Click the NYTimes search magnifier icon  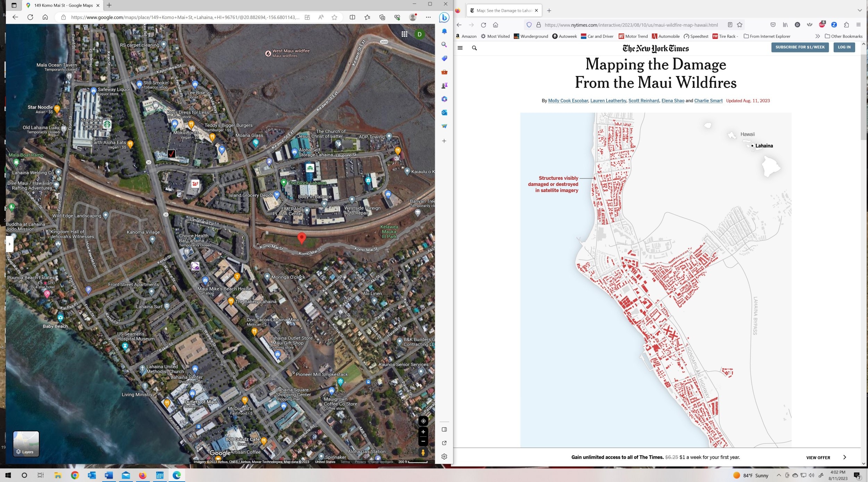tap(474, 48)
